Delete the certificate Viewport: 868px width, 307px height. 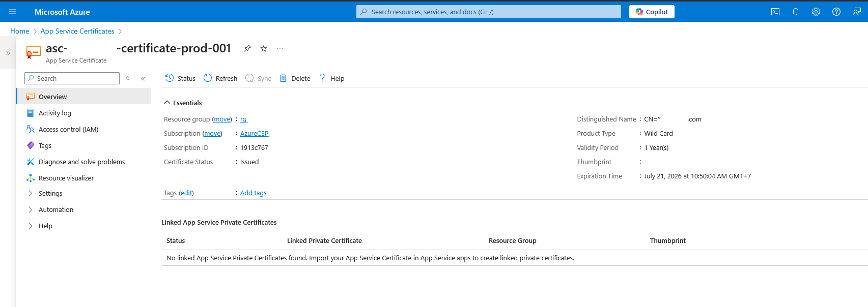[x=295, y=78]
